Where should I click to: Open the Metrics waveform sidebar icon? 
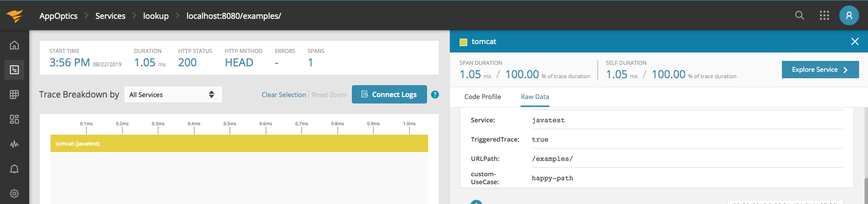coord(14,144)
